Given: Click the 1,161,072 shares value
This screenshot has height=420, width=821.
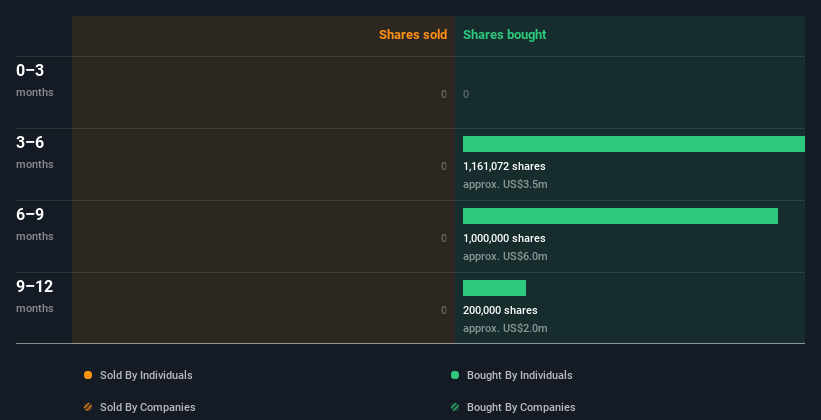Looking at the screenshot, I should (504, 166).
